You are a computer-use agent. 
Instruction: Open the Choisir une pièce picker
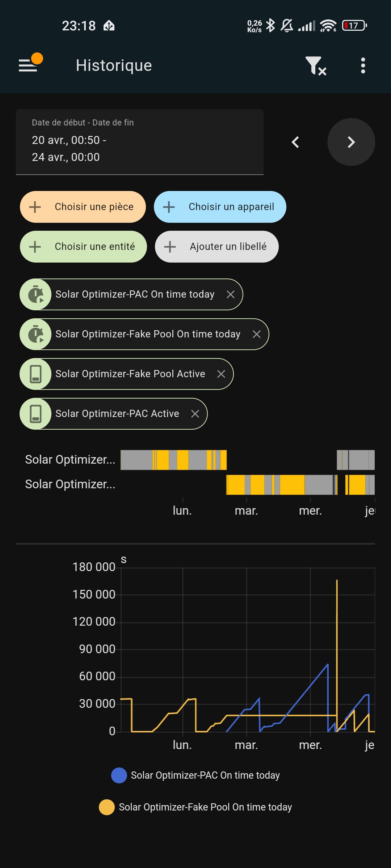(x=83, y=207)
